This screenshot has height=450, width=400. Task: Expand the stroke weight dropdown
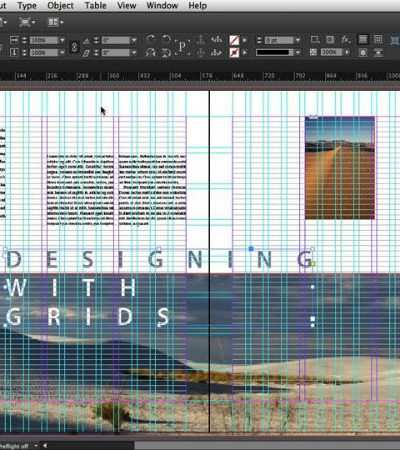pyautogui.click(x=298, y=40)
